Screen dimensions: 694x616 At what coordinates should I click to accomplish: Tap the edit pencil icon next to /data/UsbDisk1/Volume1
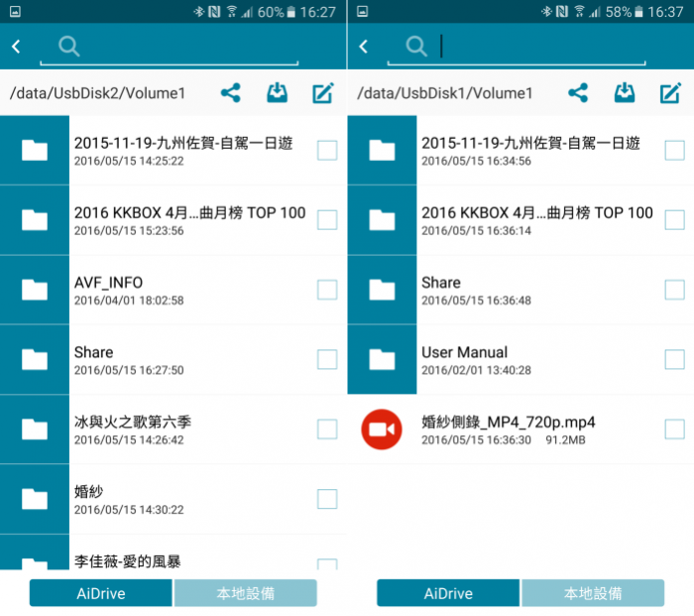pos(670,93)
